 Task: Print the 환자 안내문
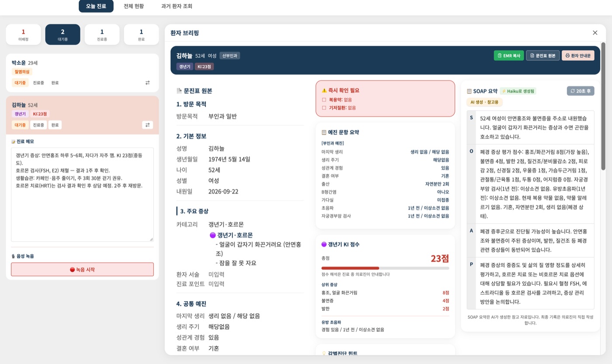(x=578, y=55)
